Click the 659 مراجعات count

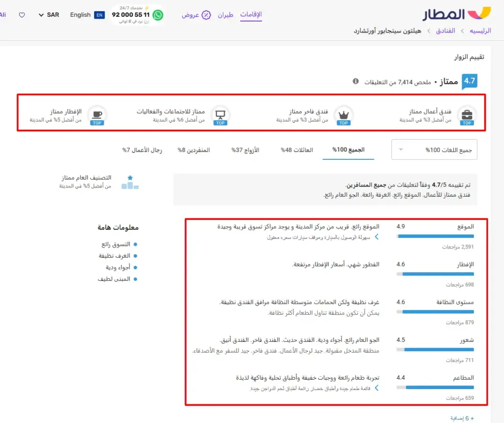pyautogui.click(x=460, y=398)
